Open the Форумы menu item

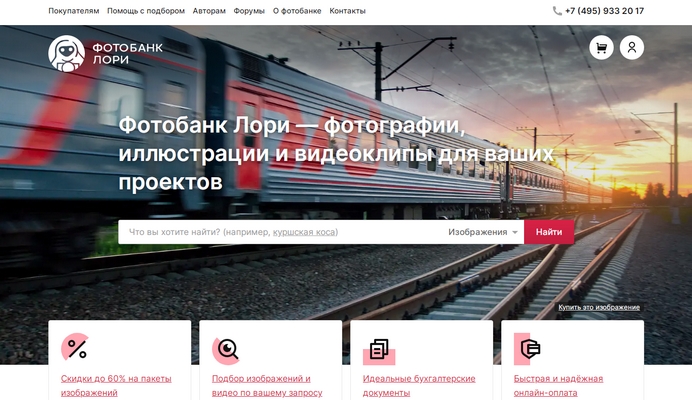[x=249, y=11]
